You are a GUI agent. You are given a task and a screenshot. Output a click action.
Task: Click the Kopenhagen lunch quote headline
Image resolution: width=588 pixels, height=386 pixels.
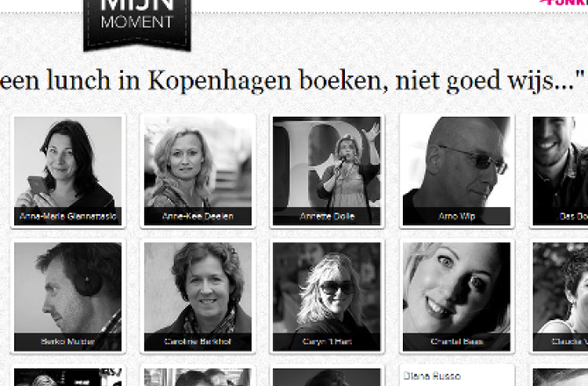pyautogui.click(x=292, y=80)
